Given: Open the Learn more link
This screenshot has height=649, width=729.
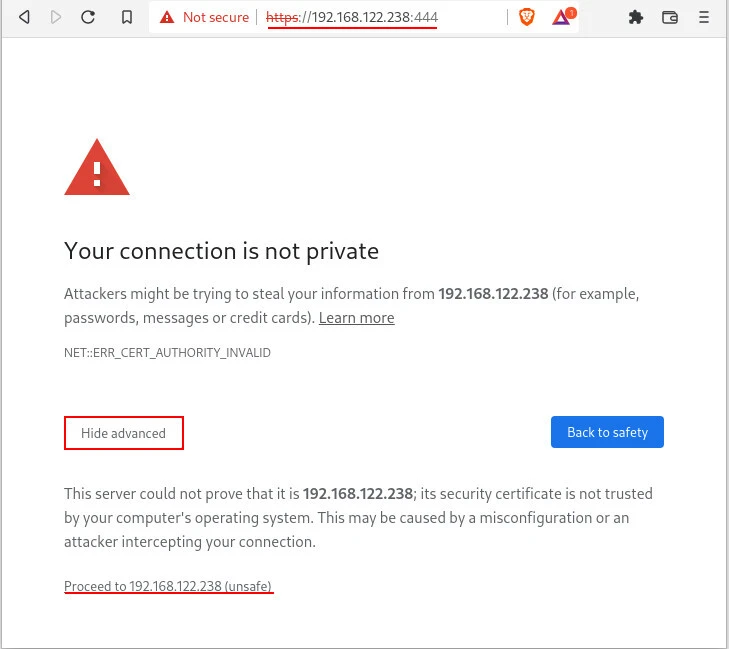Looking at the screenshot, I should pyautogui.click(x=356, y=318).
